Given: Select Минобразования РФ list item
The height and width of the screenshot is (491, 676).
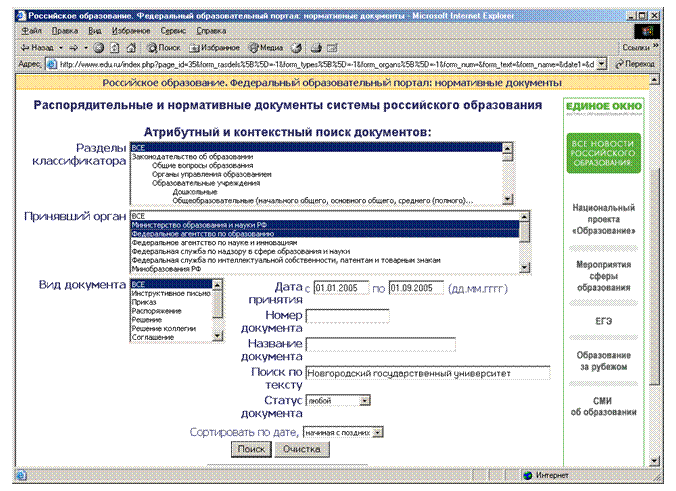Looking at the screenshot, I should 325,269.
